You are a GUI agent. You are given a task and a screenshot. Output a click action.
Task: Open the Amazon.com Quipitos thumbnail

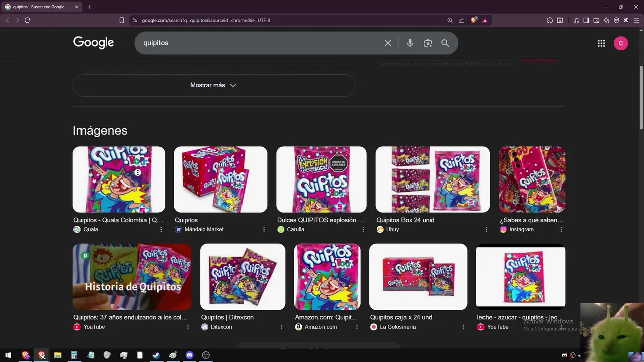point(328,277)
